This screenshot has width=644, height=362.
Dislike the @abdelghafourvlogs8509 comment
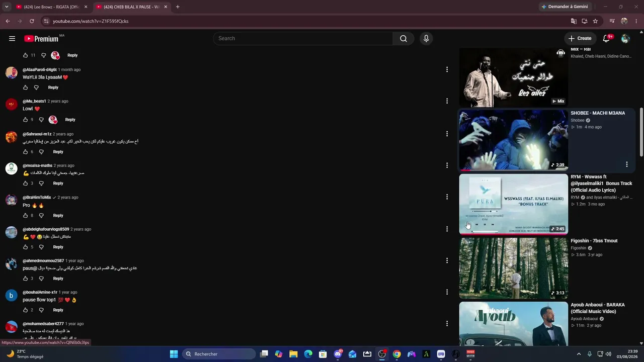click(x=41, y=247)
